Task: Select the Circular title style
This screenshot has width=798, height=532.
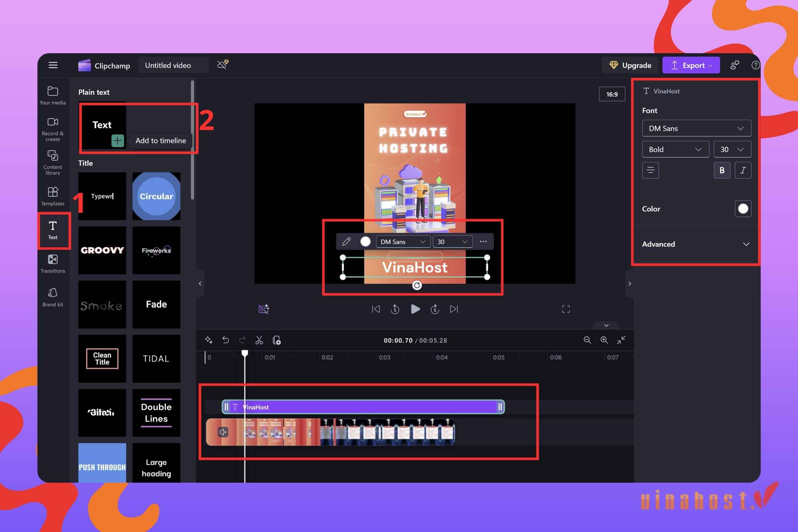Action: coord(156,196)
